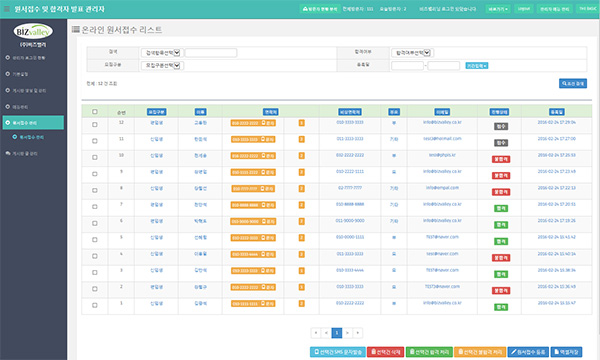The width and height of the screenshot is (600, 360).
Task: Open visitor statistics button in header
Action: (320, 9)
